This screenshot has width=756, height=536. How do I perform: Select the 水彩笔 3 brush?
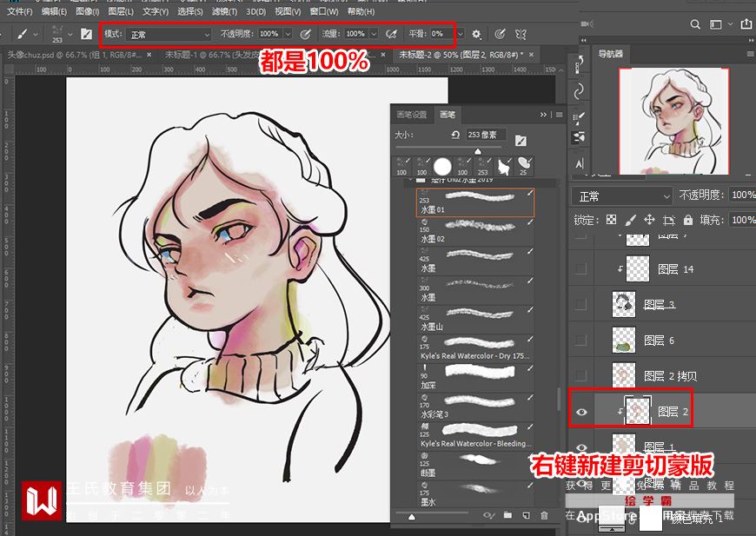(475, 407)
